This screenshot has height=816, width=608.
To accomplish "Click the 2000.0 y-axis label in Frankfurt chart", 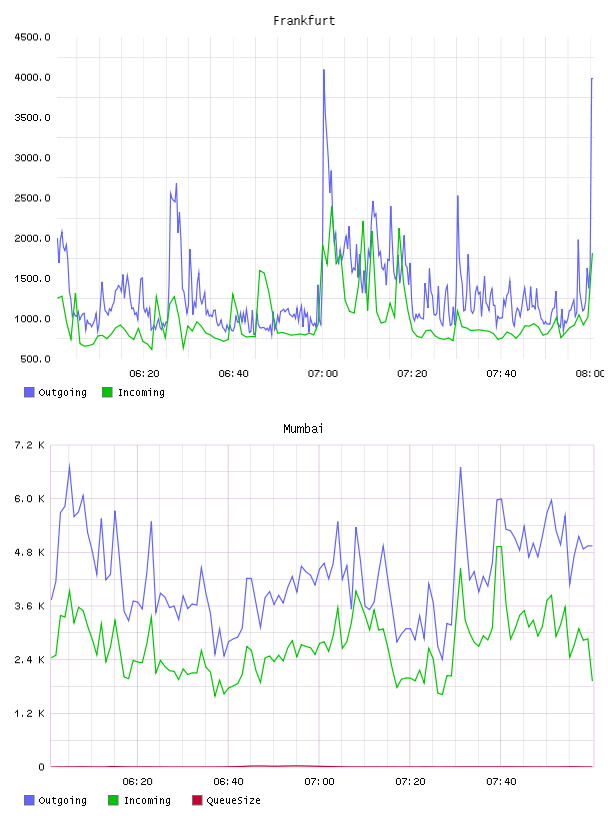I will (x=32, y=238).
